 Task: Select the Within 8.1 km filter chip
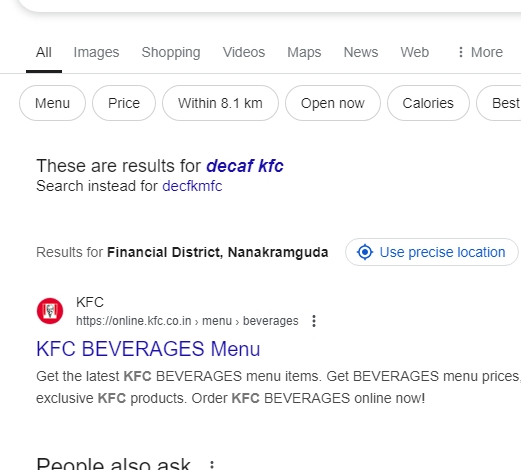click(x=220, y=103)
